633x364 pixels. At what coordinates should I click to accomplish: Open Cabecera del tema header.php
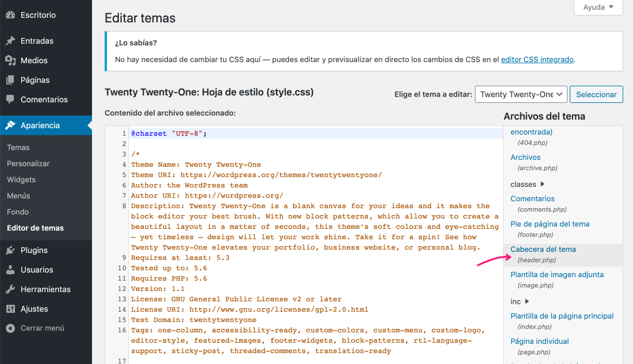[543, 249]
